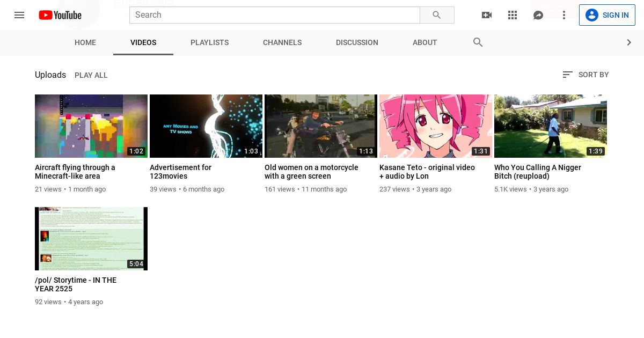Select the VIDEOS tab
Image resolution: width=644 pixels, height=338 pixels.
point(143,42)
